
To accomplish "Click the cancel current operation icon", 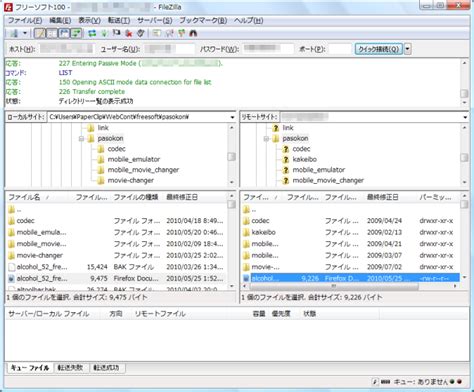I will click(x=116, y=33).
